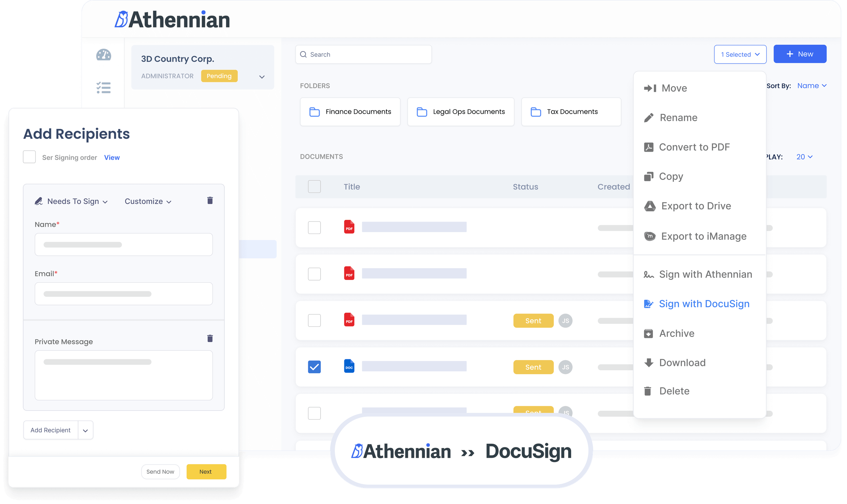Click the PDF file icon on the Sent row
847x504 pixels.
349,320
